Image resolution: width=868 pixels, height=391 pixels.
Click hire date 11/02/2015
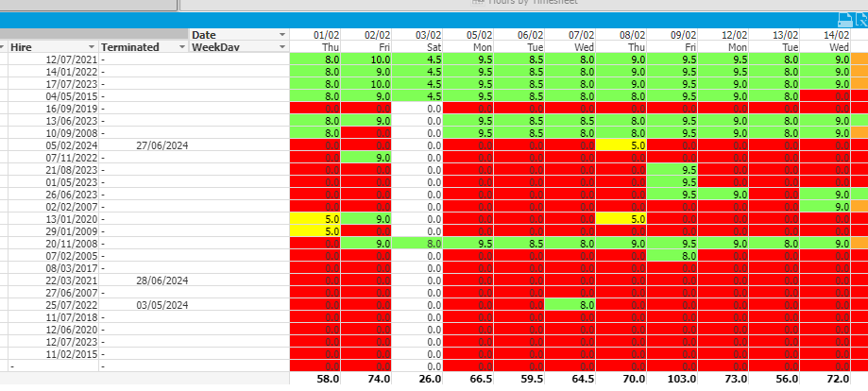tap(72, 354)
